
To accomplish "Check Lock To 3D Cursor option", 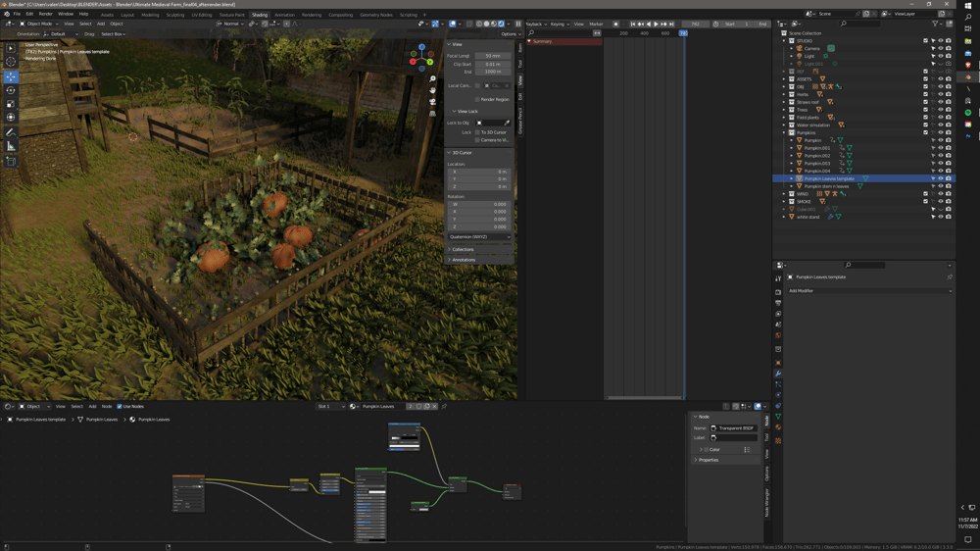I will (x=477, y=132).
